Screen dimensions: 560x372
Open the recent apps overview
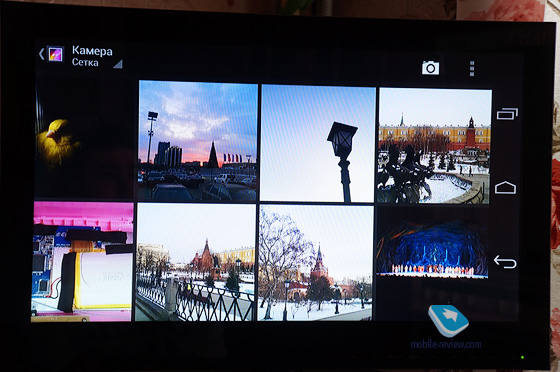[x=507, y=114]
